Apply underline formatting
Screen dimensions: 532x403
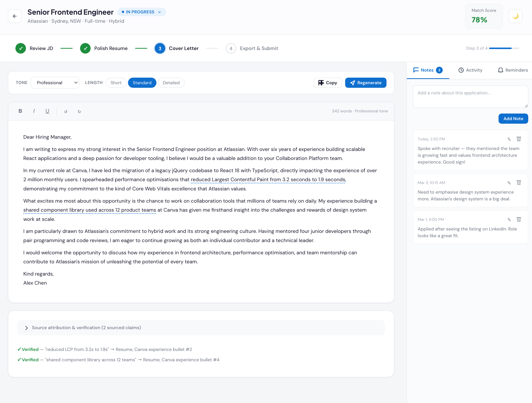pos(47,111)
